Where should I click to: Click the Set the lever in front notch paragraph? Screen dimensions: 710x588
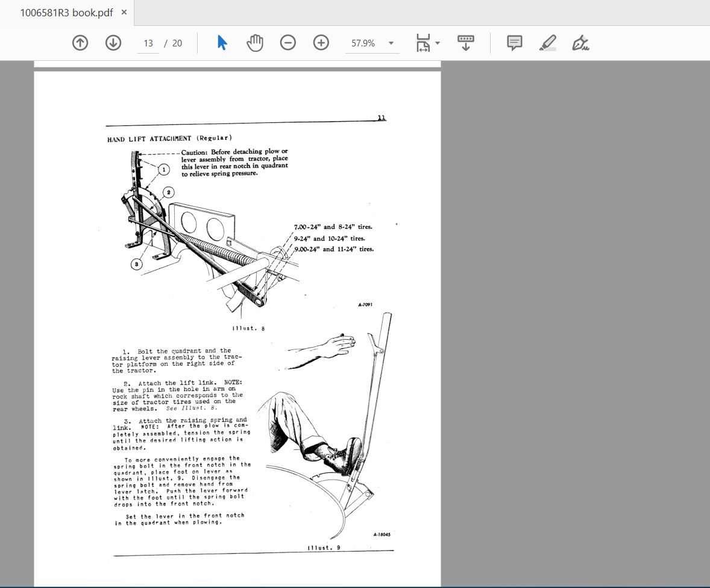[180, 519]
